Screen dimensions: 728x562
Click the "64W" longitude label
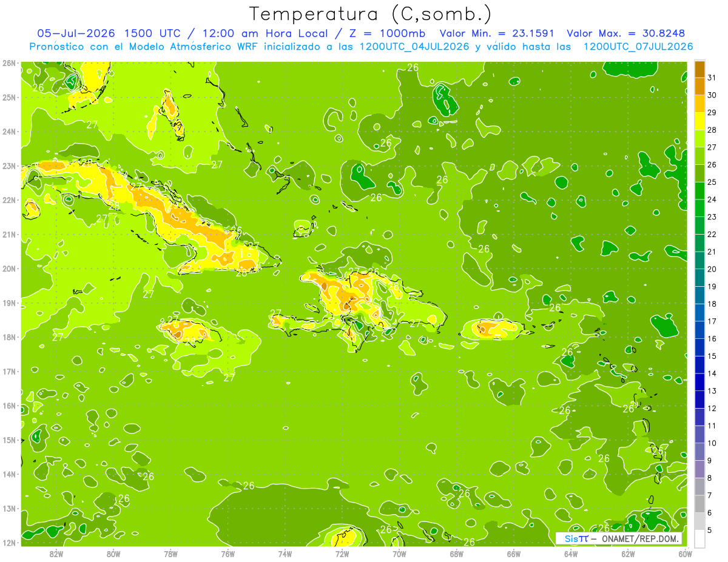(571, 554)
